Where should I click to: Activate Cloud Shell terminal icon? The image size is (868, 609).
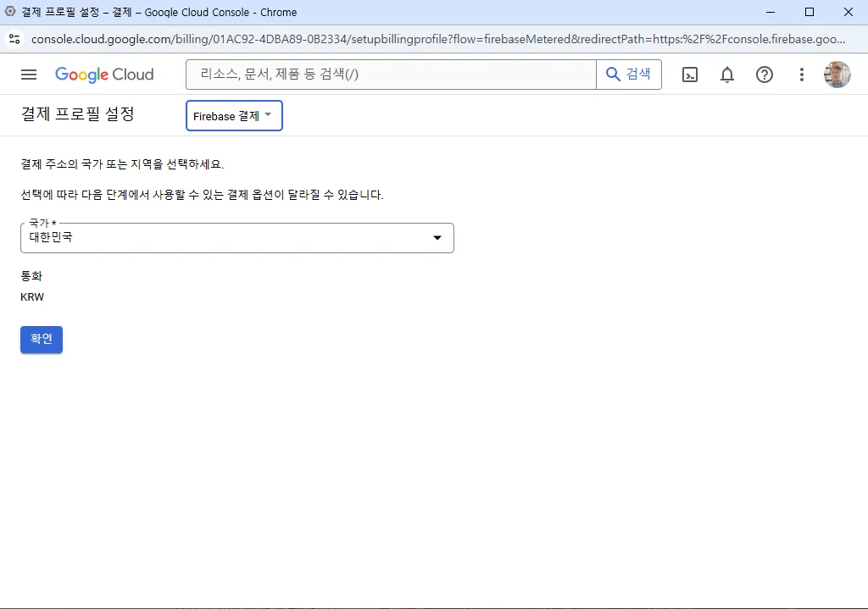[690, 75]
